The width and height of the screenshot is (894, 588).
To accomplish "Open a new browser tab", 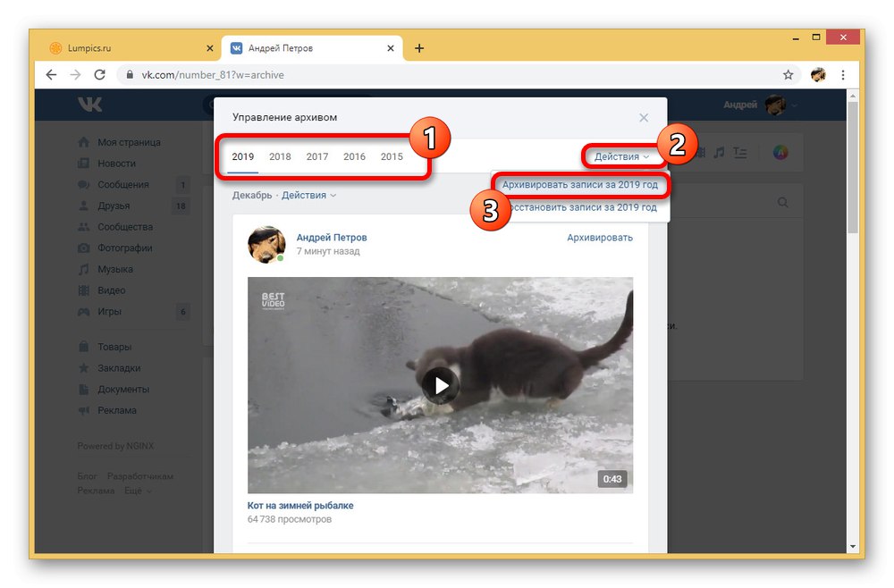I will [x=419, y=48].
